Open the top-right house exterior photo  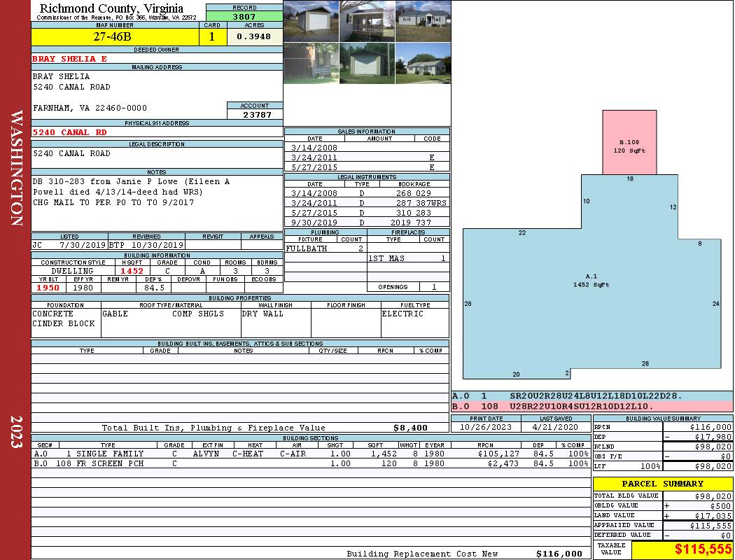(x=423, y=21)
